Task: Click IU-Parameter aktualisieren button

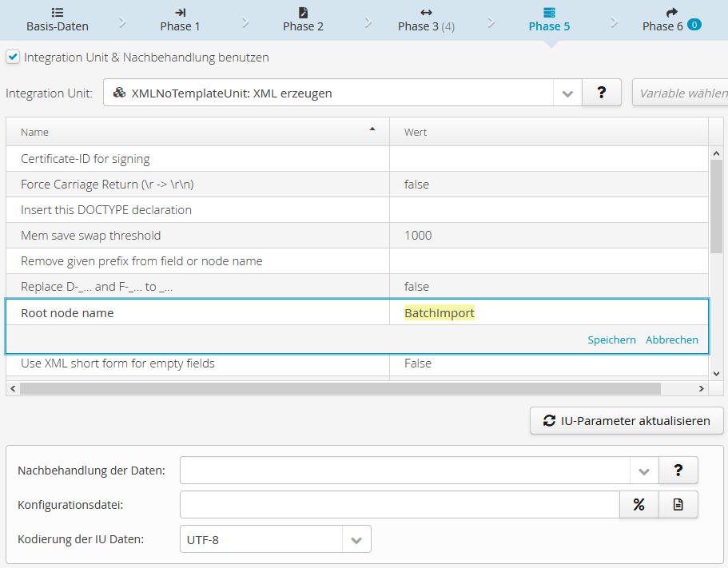Action: click(627, 421)
